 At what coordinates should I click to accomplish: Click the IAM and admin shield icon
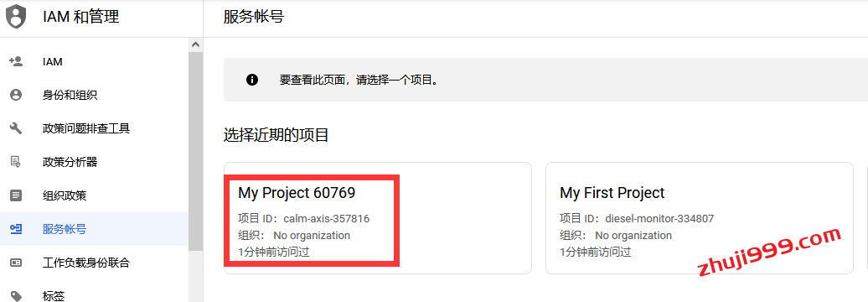coord(16,17)
